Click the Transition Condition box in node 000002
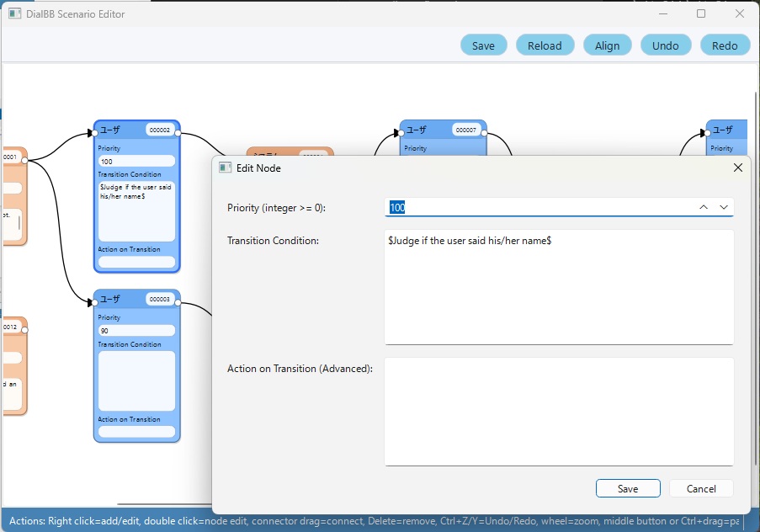760x532 pixels. pyautogui.click(x=136, y=211)
